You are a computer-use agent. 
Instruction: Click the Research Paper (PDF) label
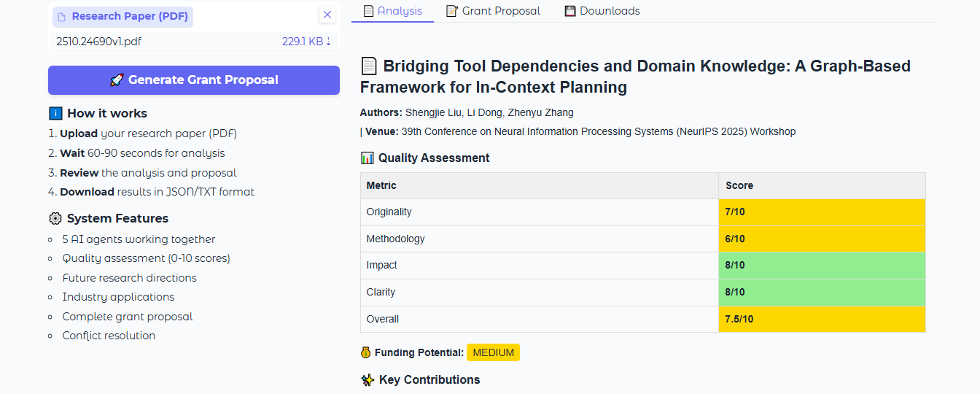122,16
